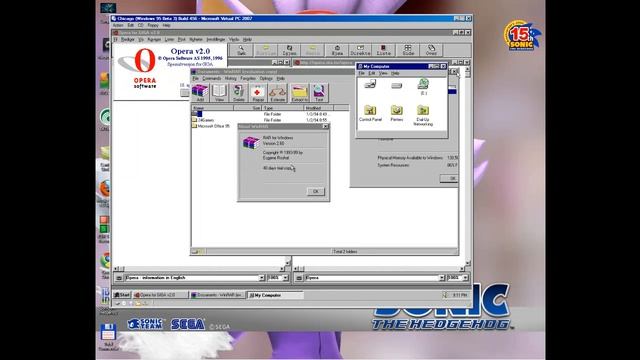The width and height of the screenshot is (640, 360).
Task: Switch to Documents - WinRAR taskbar button
Action: tap(218, 295)
